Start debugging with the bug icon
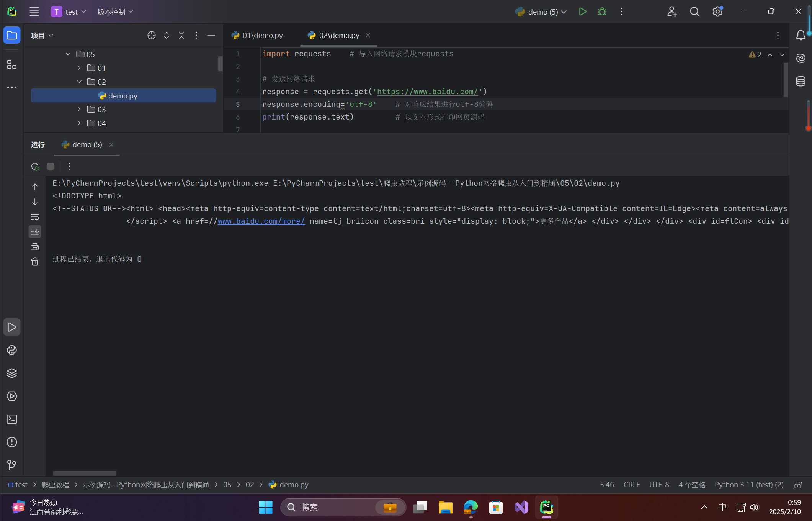This screenshot has width=812, height=521. [x=602, y=12]
